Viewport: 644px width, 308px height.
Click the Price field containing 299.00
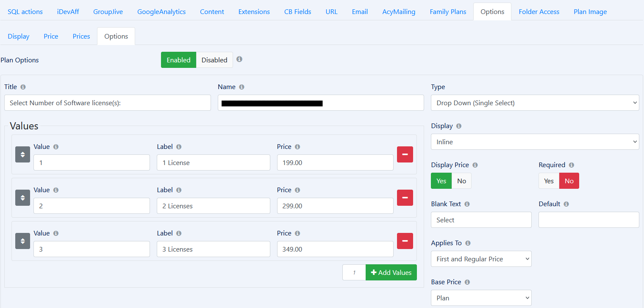point(335,206)
